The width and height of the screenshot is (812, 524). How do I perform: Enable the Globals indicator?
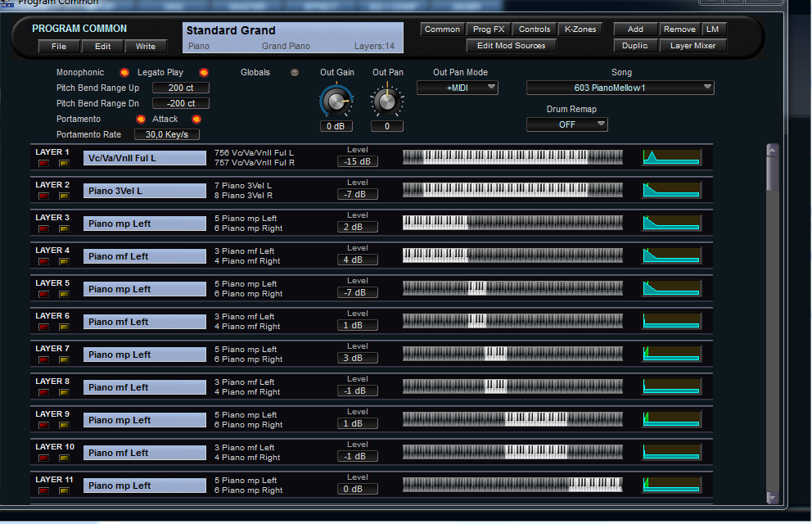[295, 73]
